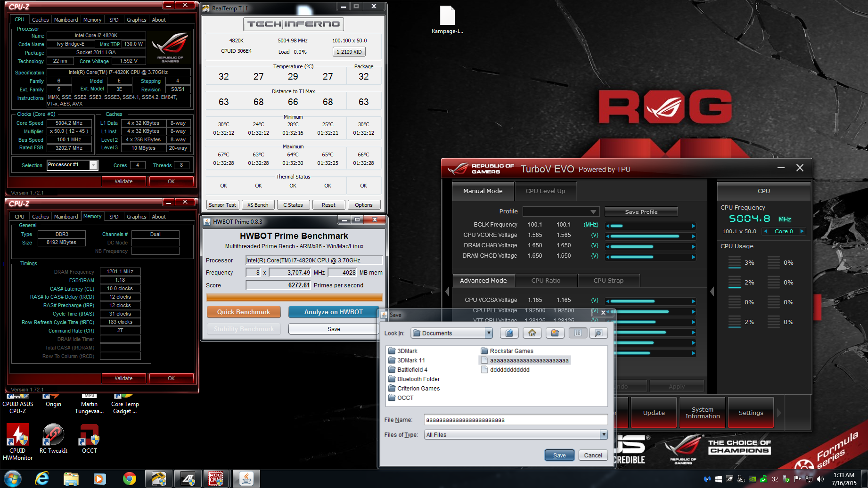This screenshot has width=868, height=488.
Task: Open System Information in TurboV
Action: 703,413
